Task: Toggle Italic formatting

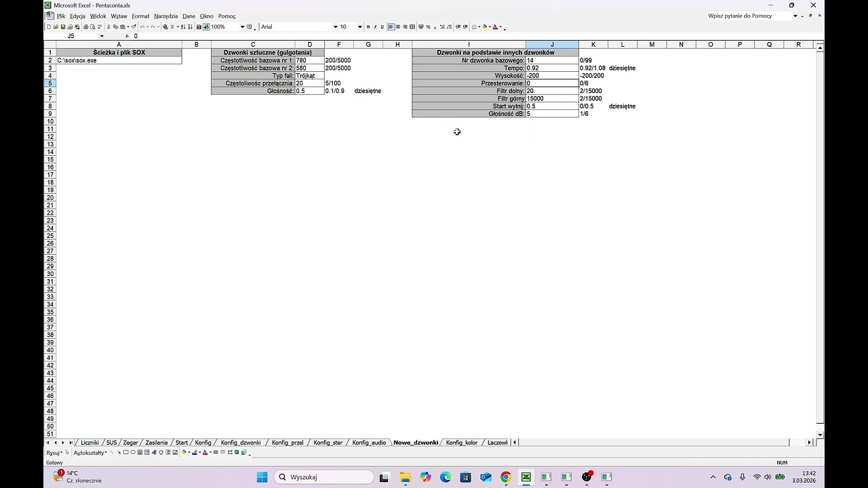Action: tap(375, 27)
